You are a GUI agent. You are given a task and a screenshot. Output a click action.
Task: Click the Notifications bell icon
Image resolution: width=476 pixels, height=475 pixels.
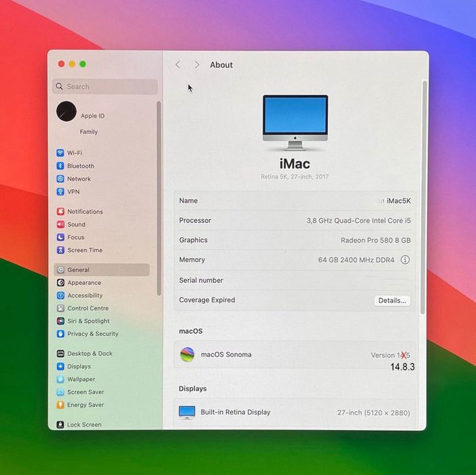pyautogui.click(x=60, y=211)
